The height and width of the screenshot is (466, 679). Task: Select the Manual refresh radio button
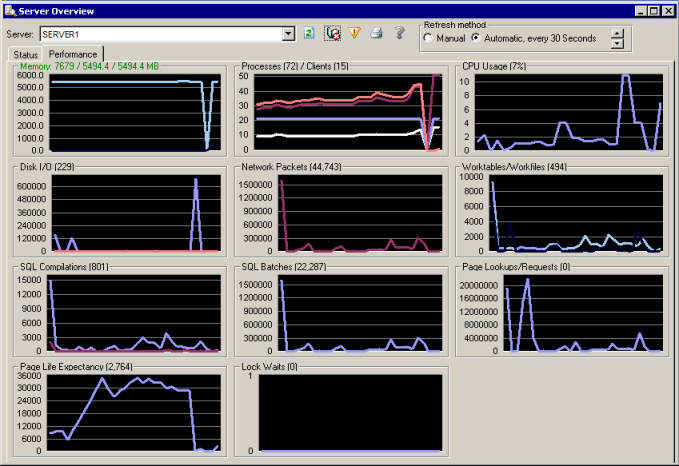429,38
